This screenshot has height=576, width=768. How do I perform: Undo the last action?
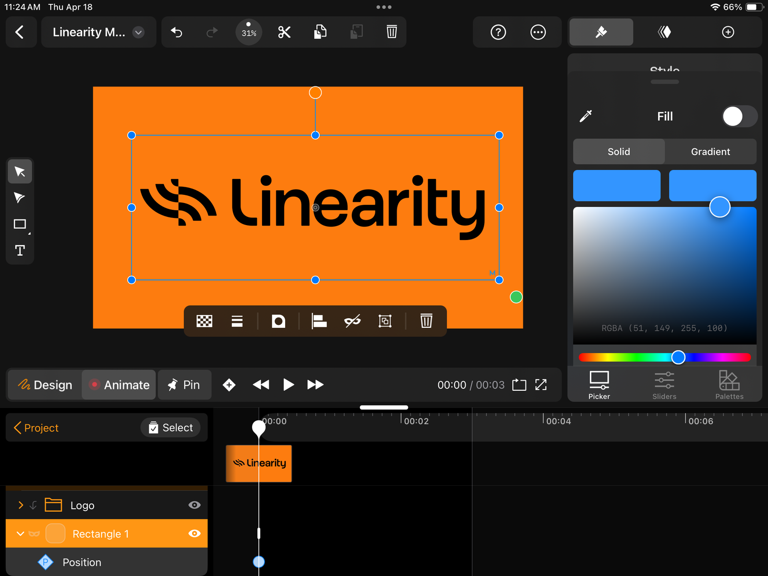pyautogui.click(x=177, y=32)
